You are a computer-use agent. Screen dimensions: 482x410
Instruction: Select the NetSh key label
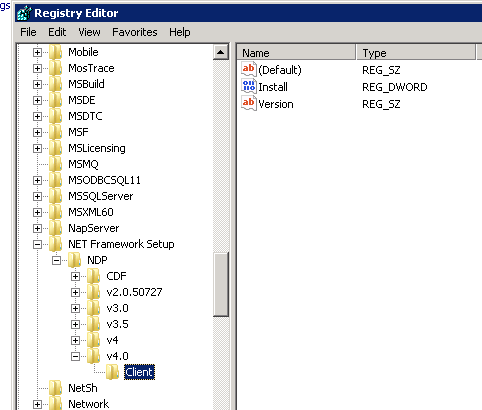point(83,388)
